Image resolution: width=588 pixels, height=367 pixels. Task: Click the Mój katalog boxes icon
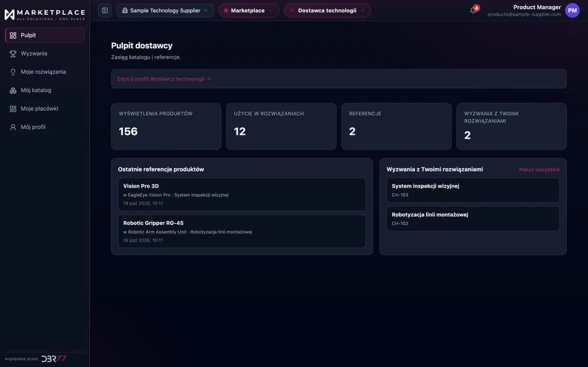tap(13, 90)
